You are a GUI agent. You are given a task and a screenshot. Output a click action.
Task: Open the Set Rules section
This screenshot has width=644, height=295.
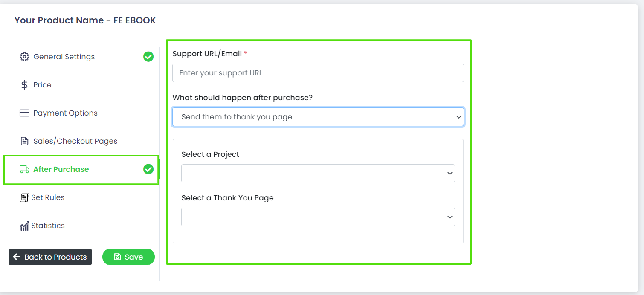coord(48,197)
